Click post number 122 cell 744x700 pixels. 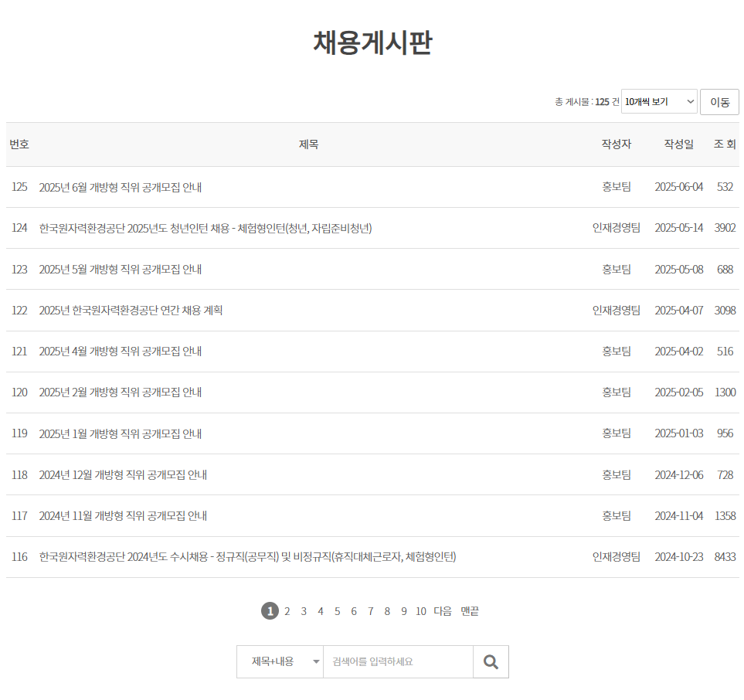coord(19,311)
